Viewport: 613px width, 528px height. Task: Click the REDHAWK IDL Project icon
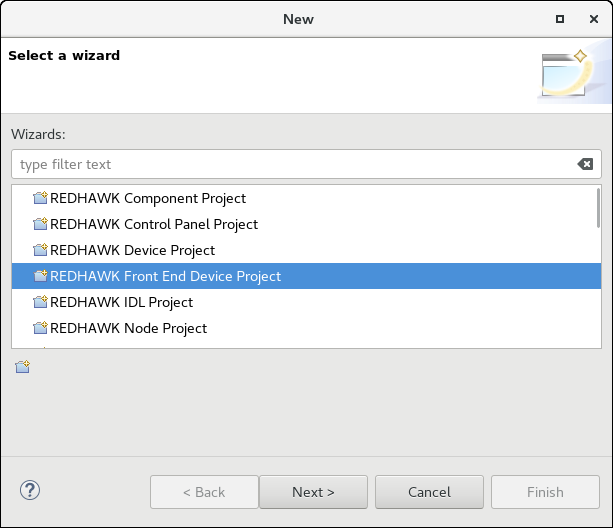pos(40,302)
